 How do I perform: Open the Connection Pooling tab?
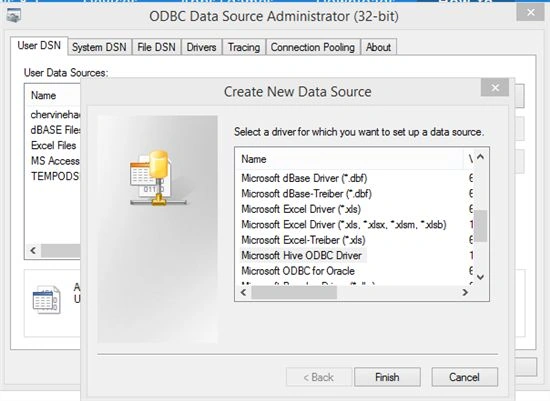(313, 47)
